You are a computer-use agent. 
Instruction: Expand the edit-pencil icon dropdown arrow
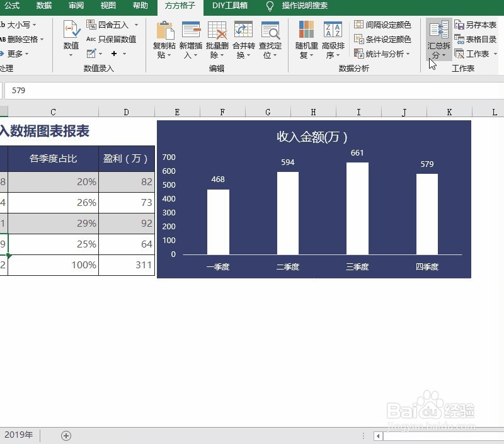coord(101,54)
